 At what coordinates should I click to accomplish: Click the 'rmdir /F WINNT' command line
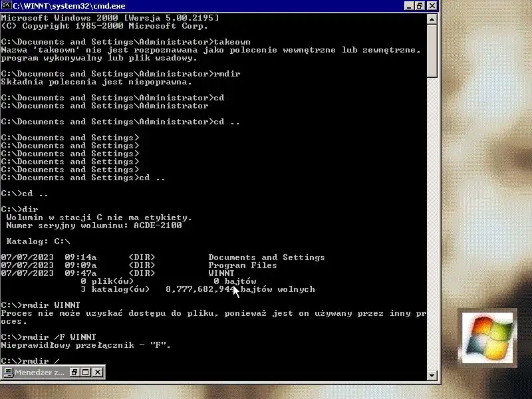[49, 337]
